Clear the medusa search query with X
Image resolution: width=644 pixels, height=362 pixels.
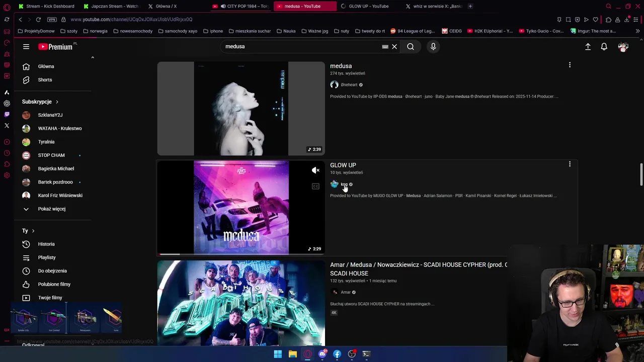tap(394, 47)
